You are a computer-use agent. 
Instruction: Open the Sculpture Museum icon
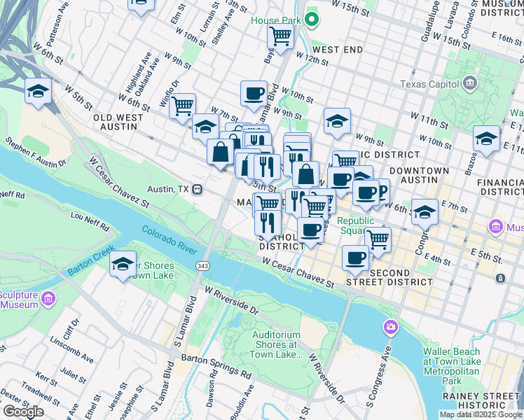point(49,299)
